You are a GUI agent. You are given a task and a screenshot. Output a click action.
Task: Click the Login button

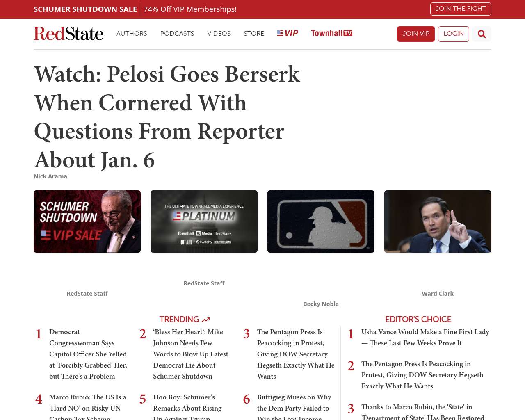[x=454, y=34]
